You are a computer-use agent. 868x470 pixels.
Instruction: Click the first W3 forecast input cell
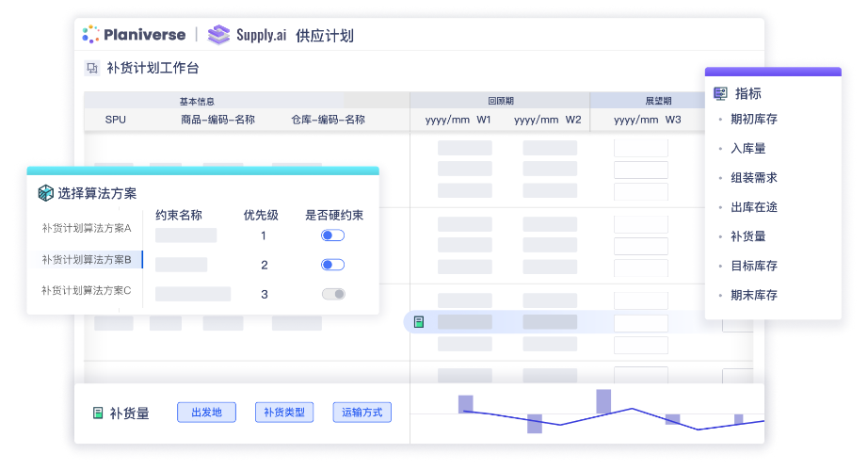click(x=640, y=148)
